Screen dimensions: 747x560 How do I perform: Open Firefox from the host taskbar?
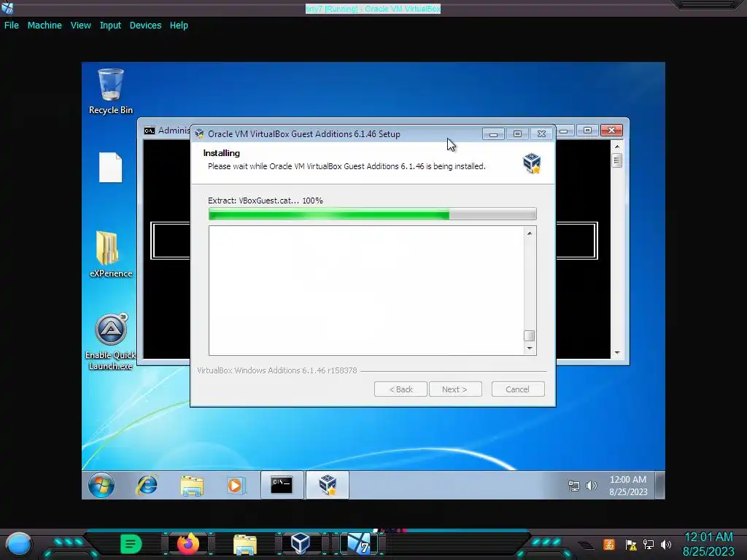tap(187, 544)
